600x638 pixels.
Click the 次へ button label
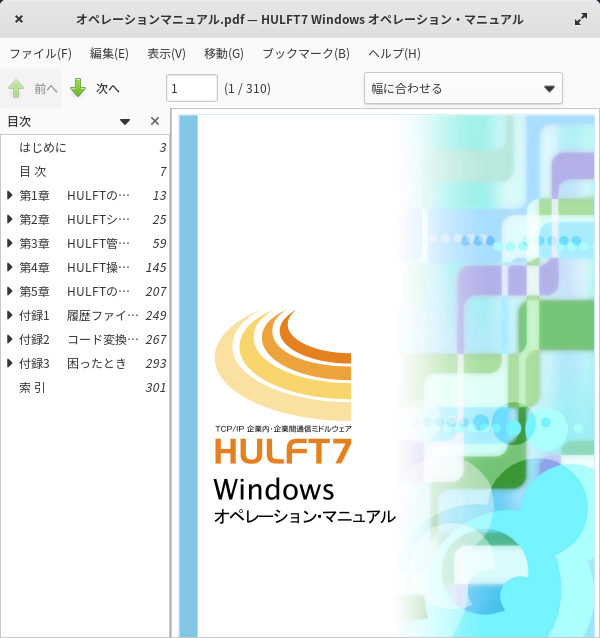(108, 88)
